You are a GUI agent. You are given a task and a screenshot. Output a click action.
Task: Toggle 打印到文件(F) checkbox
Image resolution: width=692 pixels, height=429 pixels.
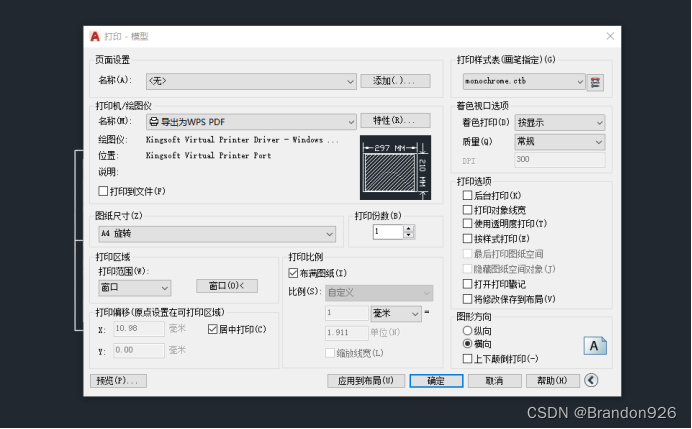(x=103, y=191)
